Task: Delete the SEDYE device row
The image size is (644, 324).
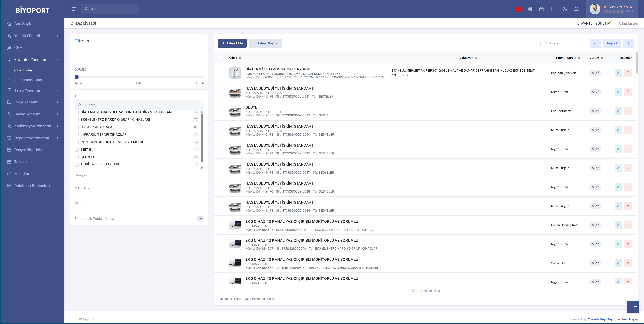Action: click(x=628, y=111)
